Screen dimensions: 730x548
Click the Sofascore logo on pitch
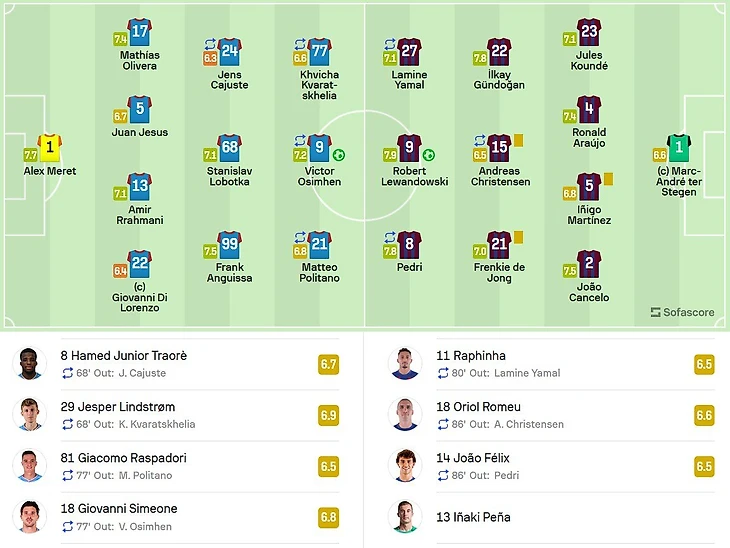tap(683, 312)
